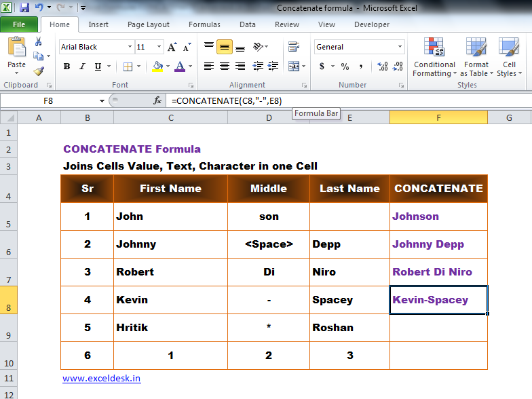Toggle Bold formatting
The image size is (532, 399).
pos(66,66)
